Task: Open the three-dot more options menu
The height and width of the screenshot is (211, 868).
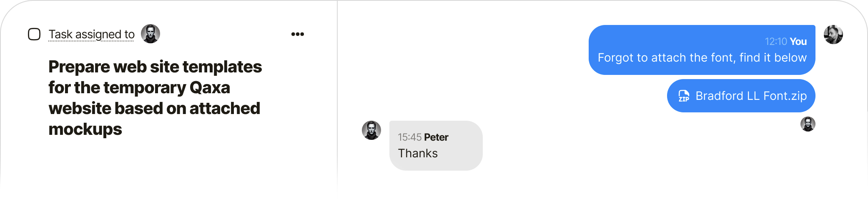Action: [298, 34]
